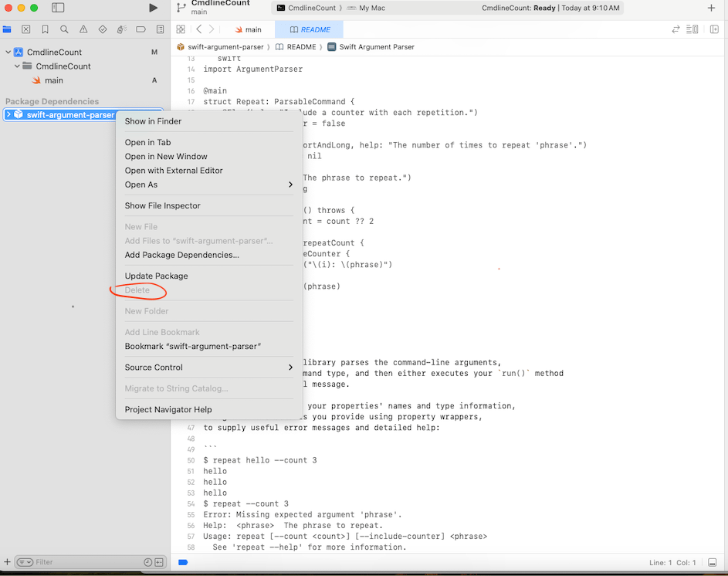The height and width of the screenshot is (576, 728).
Task: Collapse the CmdlineCount project tree
Action: [x=8, y=52]
